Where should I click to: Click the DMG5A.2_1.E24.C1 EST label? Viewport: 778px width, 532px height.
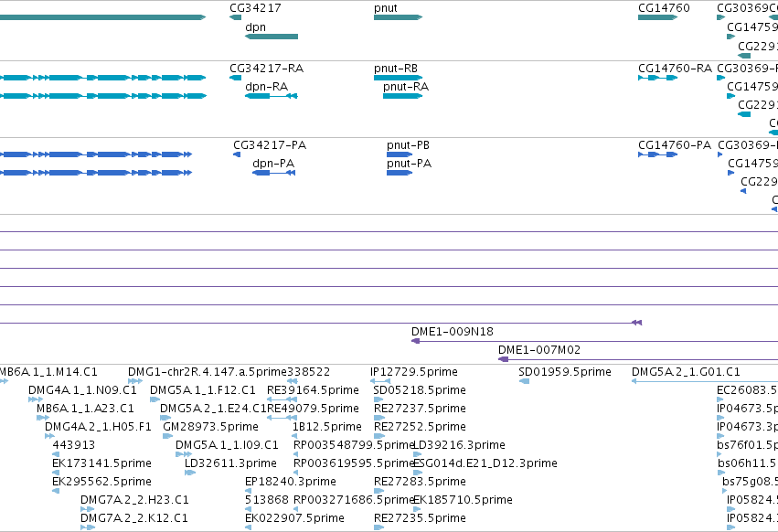(213, 408)
